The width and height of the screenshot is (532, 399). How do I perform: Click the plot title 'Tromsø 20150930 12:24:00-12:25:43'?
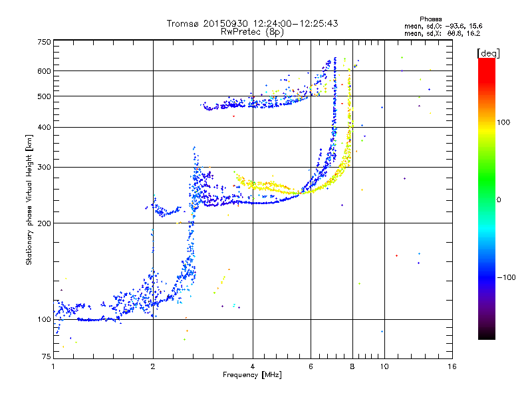[252, 23]
